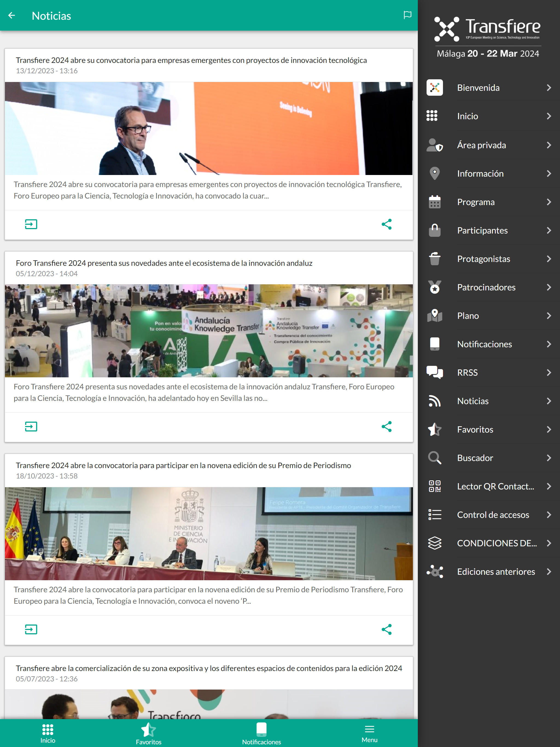Expand Programa with its chevron
This screenshot has height=747, width=560.
pyautogui.click(x=549, y=202)
